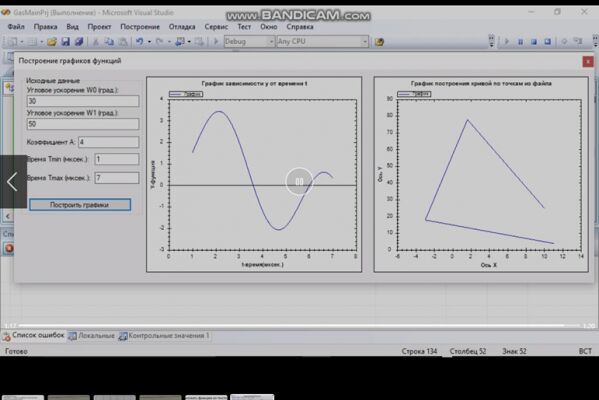599x400 pixels.
Task: Switch to Контрольные значения 1 tab
Action: click(164, 336)
